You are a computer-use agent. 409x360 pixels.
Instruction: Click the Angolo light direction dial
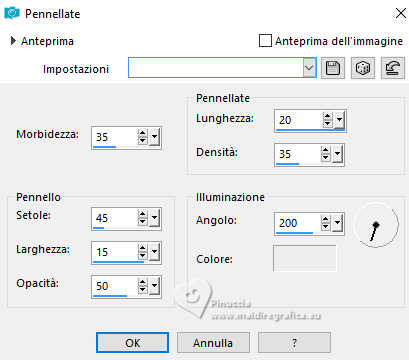click(376, 225)
